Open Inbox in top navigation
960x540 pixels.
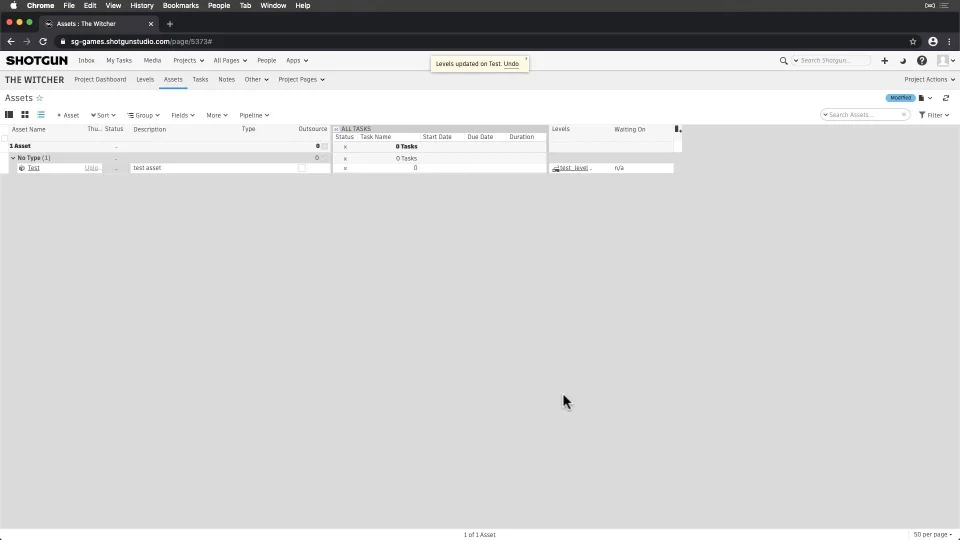pos(86,61)
